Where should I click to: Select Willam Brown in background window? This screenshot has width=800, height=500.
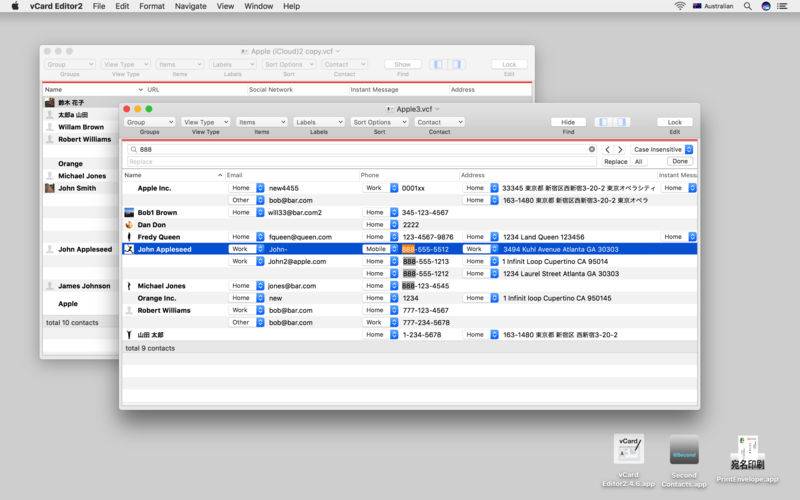pos(81,127)
